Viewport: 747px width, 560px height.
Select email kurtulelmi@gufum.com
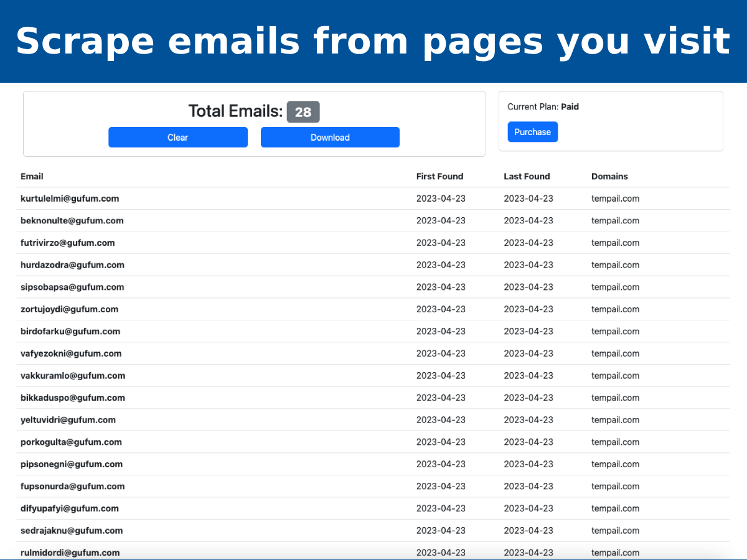[70, 198]
